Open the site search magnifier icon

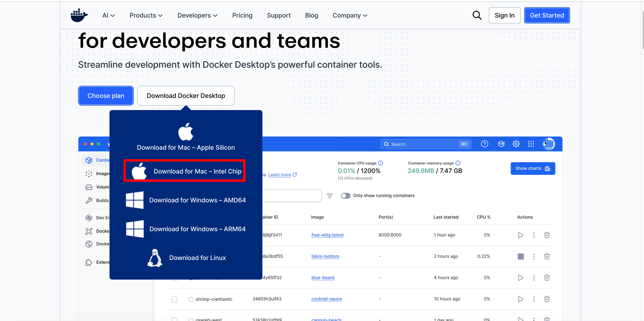[477, 15]
